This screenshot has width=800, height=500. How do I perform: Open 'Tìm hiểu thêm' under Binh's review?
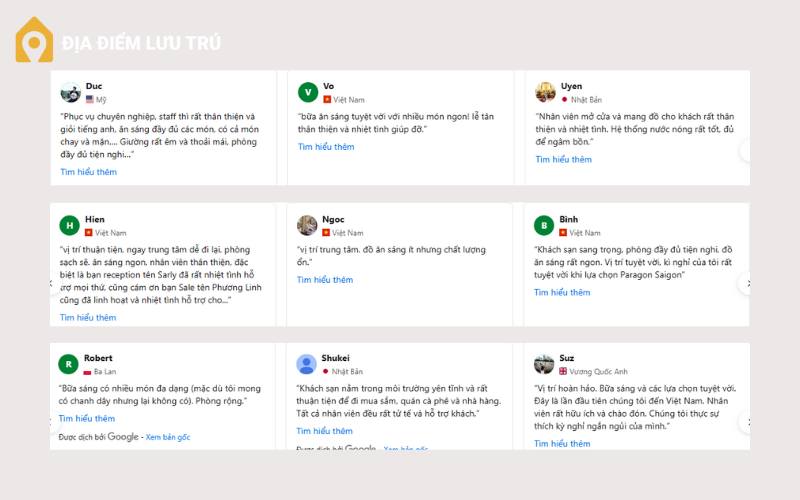(562, 293)
